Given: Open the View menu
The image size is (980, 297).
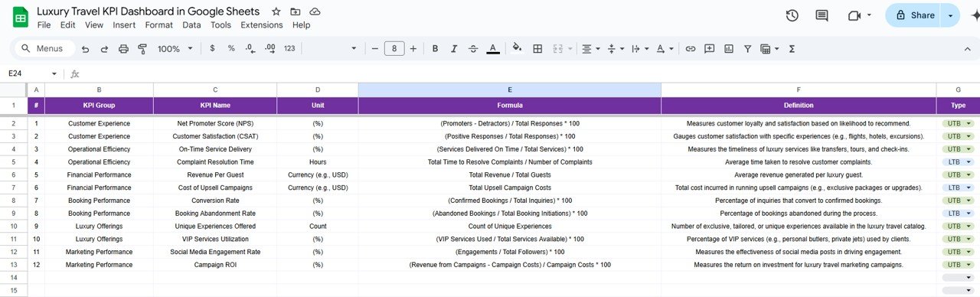Looking at the screenshot, I should (x=94, y=25).
